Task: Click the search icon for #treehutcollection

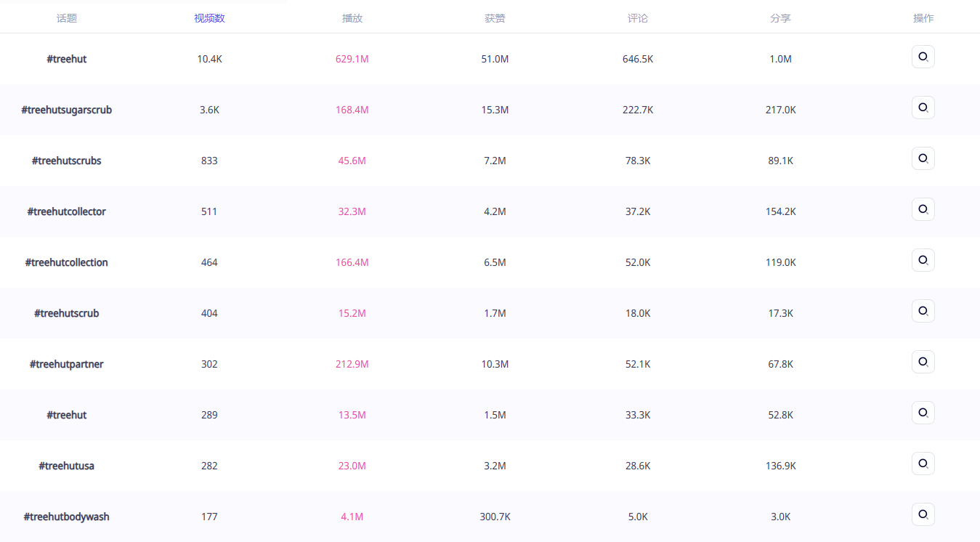Action: click(x=923, y=260)
